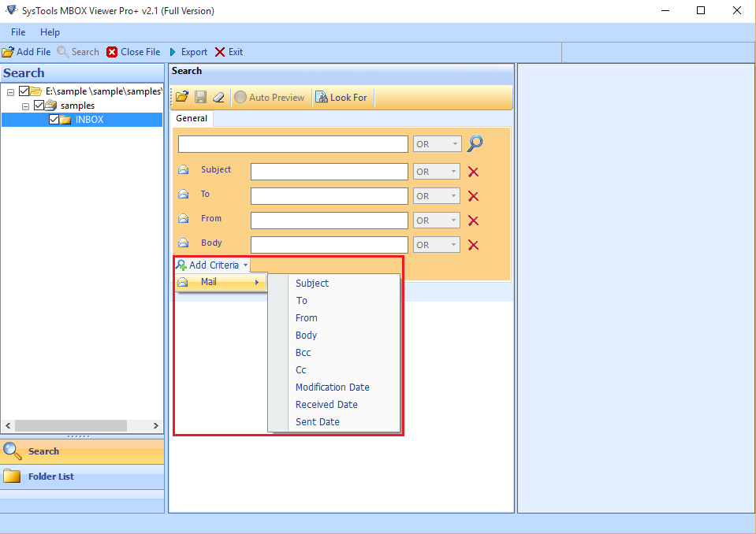Open the Help menu
This screenshot has width=756, height=534.
(50, 32)
